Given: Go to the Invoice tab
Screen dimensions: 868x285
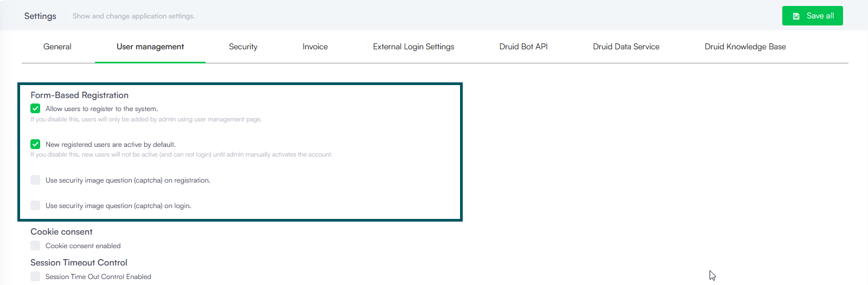Looking at the screenshot, I should click(315, 47).
